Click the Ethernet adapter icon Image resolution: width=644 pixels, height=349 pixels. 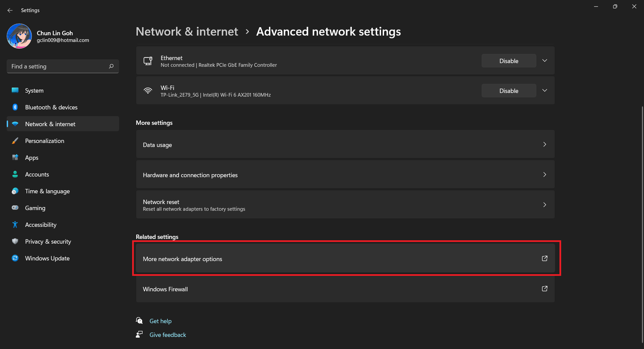pyautogui.click(x=148, y=61)
